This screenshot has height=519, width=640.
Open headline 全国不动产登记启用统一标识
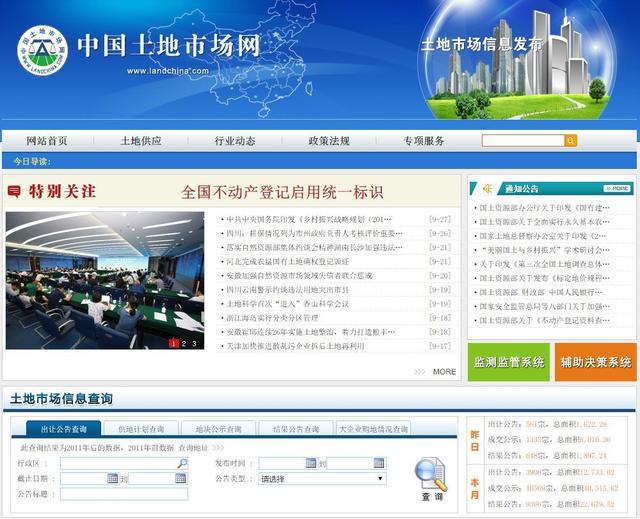(x=282, y=192)
